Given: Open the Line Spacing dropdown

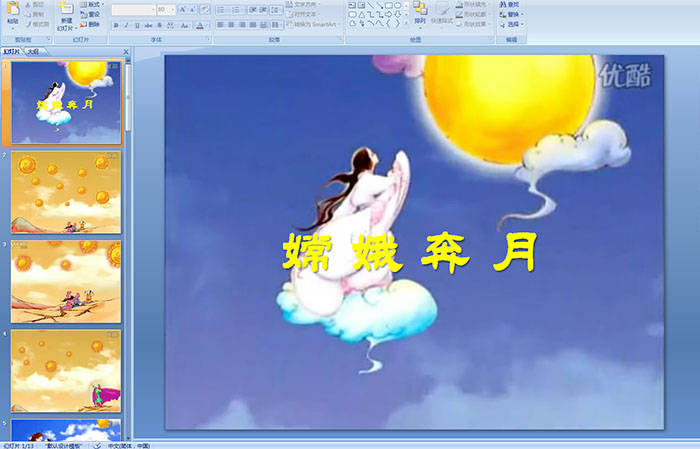Looking at the screenshot, I should (276, 10).
